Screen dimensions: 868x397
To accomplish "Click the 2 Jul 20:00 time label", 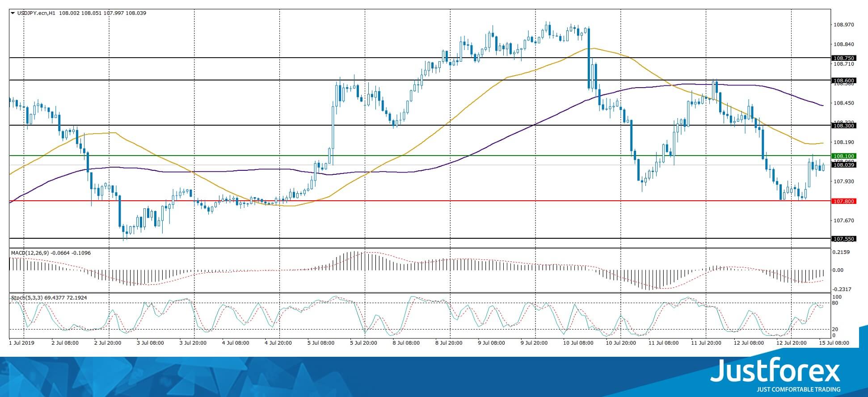I will tap(108, 343).
